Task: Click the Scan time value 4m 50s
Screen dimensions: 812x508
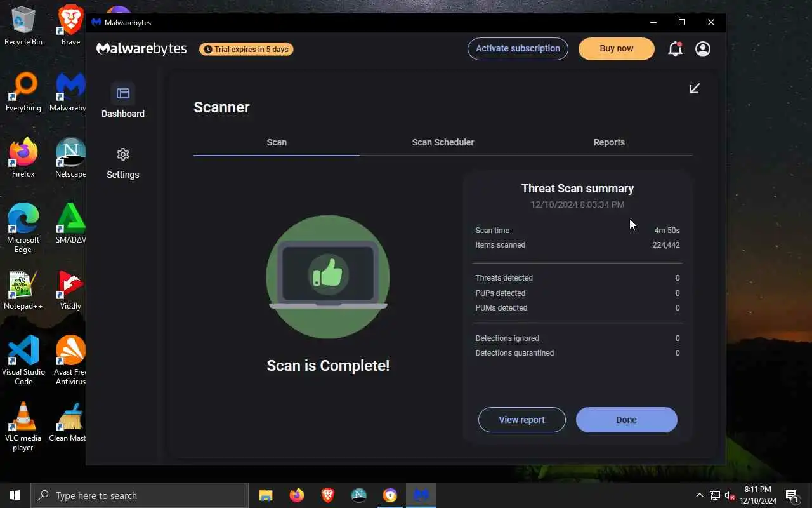Action: 667,231
